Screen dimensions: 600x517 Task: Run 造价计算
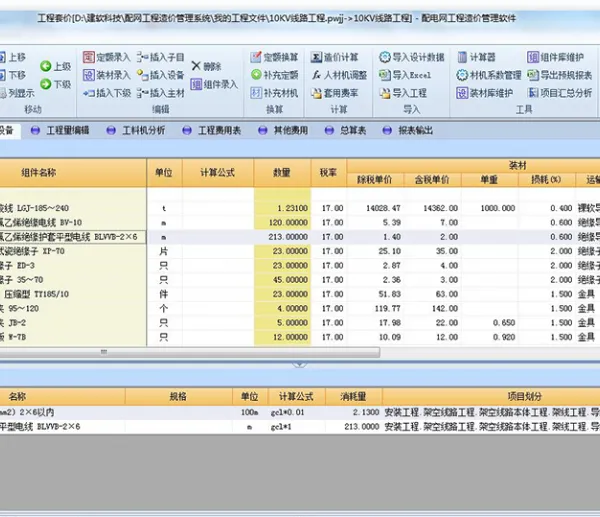click(334, 57)
